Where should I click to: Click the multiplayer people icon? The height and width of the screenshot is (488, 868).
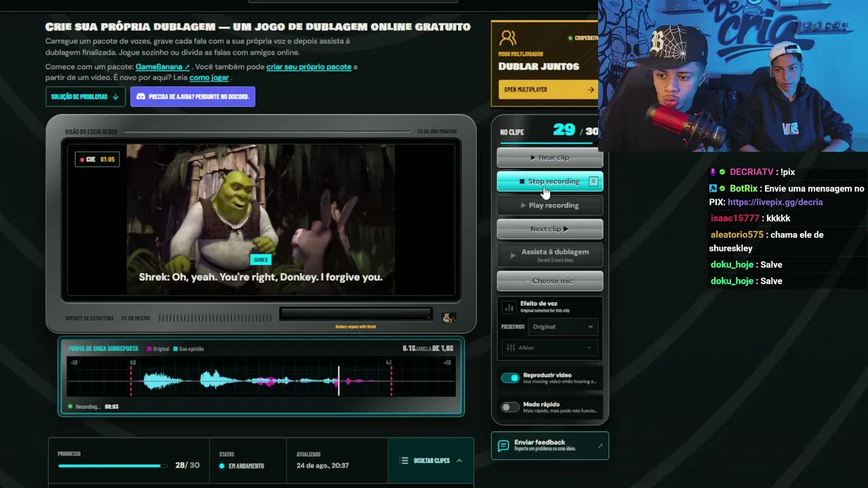[507, 37]
